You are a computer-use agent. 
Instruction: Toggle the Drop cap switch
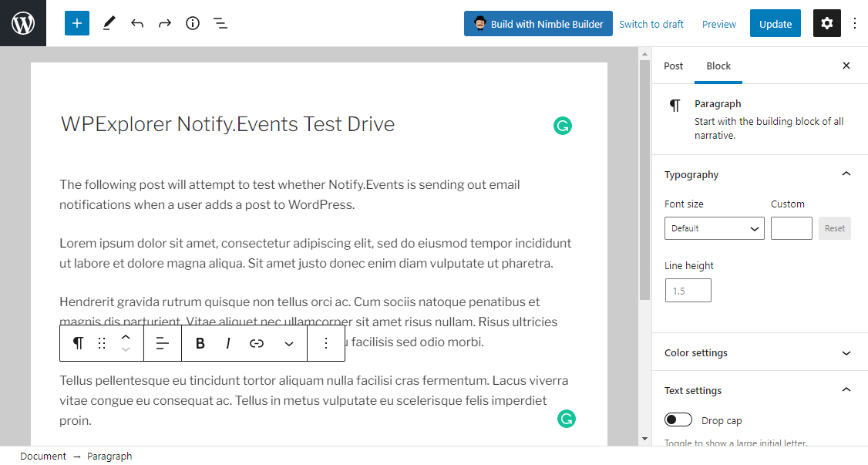click(678, 420)
